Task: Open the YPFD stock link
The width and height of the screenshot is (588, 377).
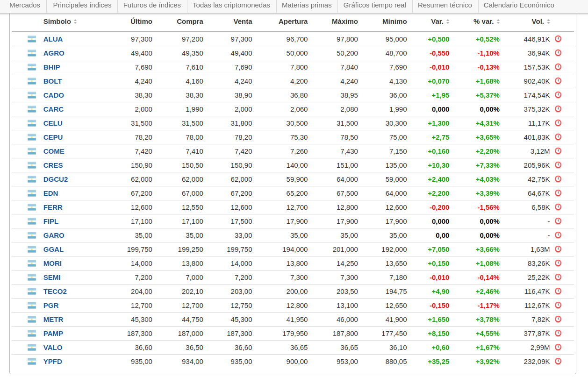Action: (53, 362)
